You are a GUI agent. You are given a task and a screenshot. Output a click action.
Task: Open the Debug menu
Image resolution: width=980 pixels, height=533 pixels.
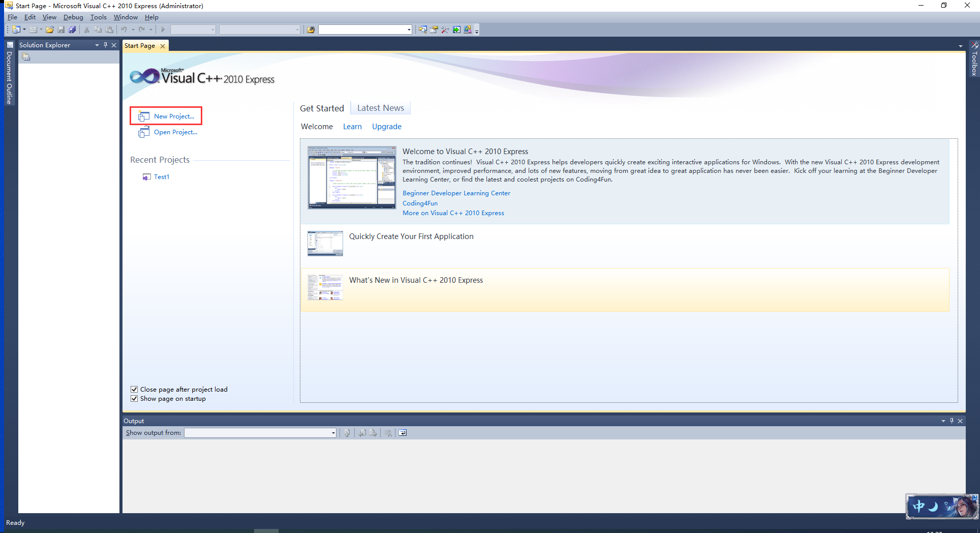tap(73, 17)
